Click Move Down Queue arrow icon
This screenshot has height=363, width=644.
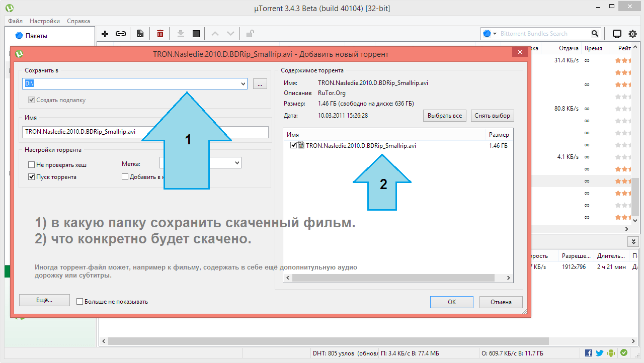pos(230,34)
